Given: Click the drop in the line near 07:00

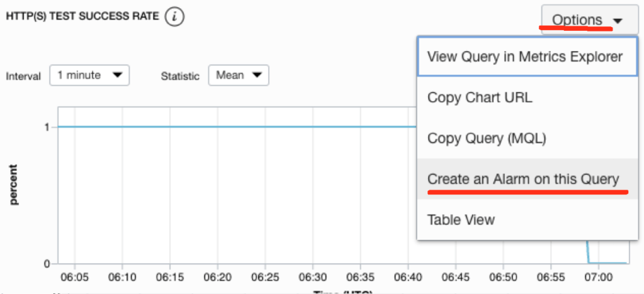Looking at the screenshot, I should [x=587, y=252].
